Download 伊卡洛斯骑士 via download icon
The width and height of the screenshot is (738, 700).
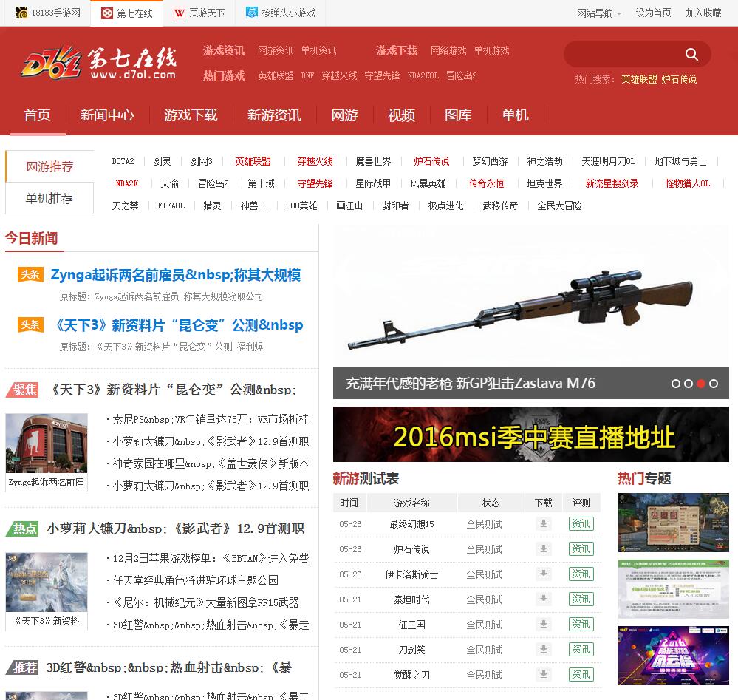click(x=543, y=574)
